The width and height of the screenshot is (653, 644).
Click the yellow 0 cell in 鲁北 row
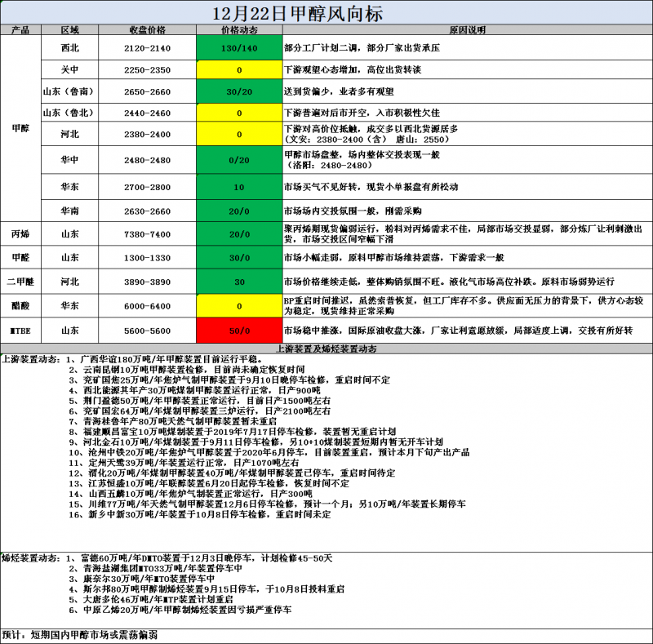click(x=239, y=113)
